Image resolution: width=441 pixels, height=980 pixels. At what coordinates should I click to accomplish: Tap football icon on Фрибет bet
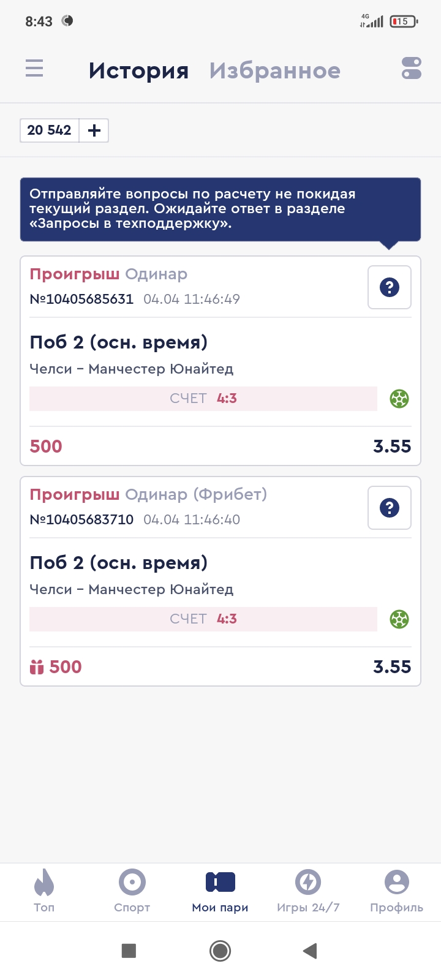(399, 619)
